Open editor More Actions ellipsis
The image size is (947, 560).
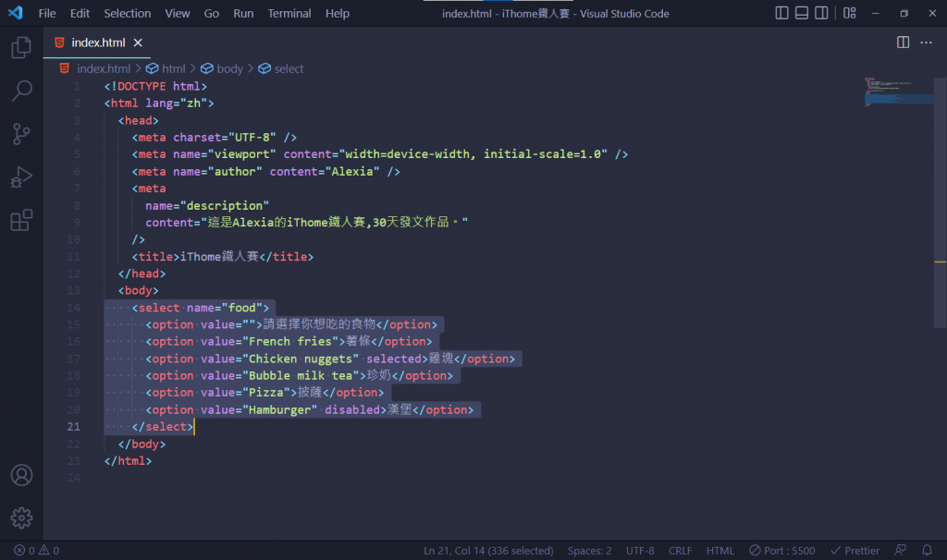tap(926, 43)
